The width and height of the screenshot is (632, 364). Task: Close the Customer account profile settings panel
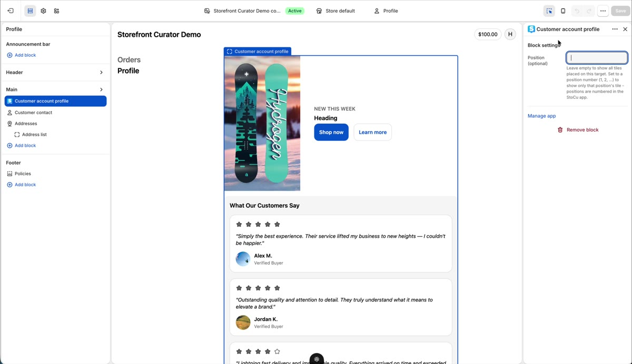pos(625,29)
